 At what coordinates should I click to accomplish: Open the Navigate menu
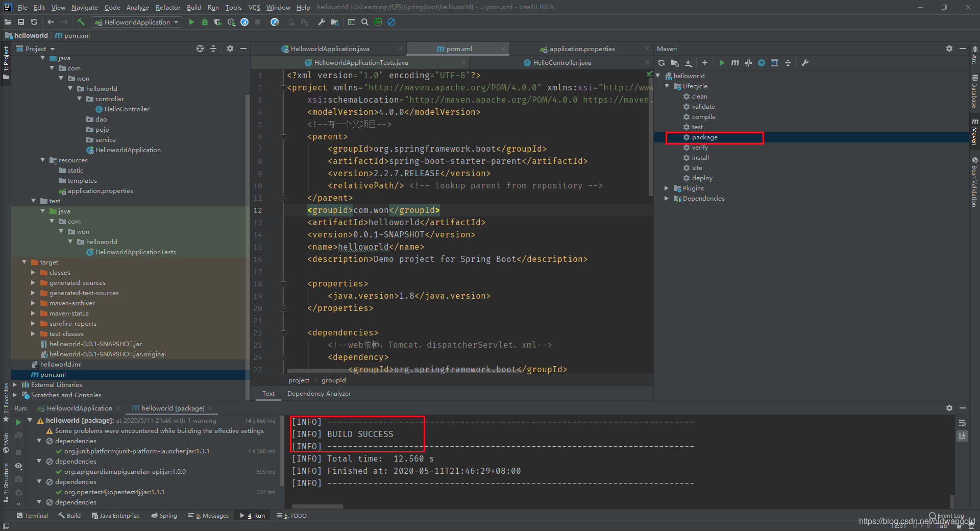pos(84,7)
